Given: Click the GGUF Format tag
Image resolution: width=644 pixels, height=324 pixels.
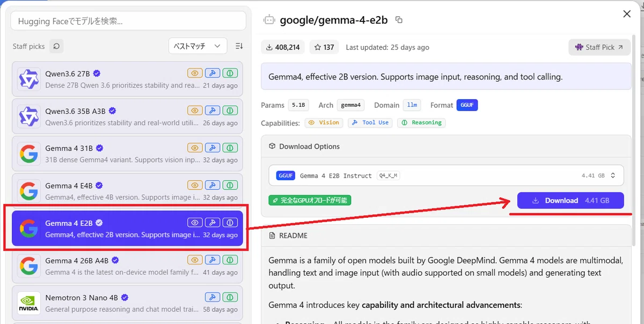Looking at the screenshot, I should click(x=467, y=105).
